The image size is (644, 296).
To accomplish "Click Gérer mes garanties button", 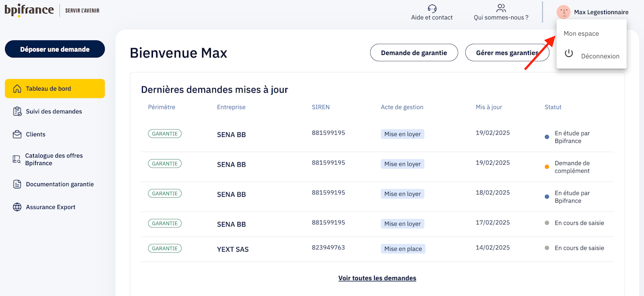I will coord(507,53).
